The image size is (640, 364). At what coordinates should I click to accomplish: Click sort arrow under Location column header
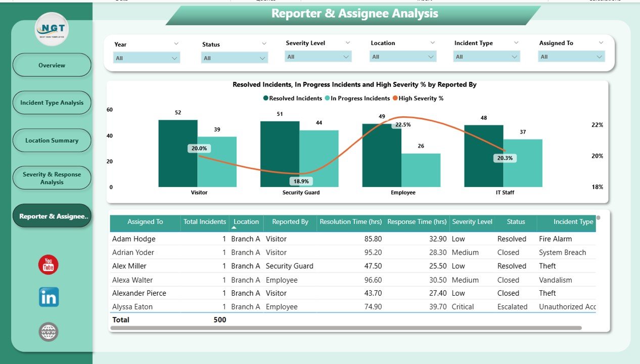coord(234,228)
